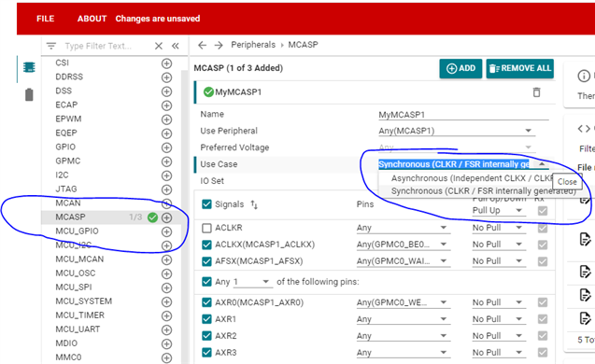Open the AXR0 pin dropdown
The image size is (595, 364).
(403, 302)
